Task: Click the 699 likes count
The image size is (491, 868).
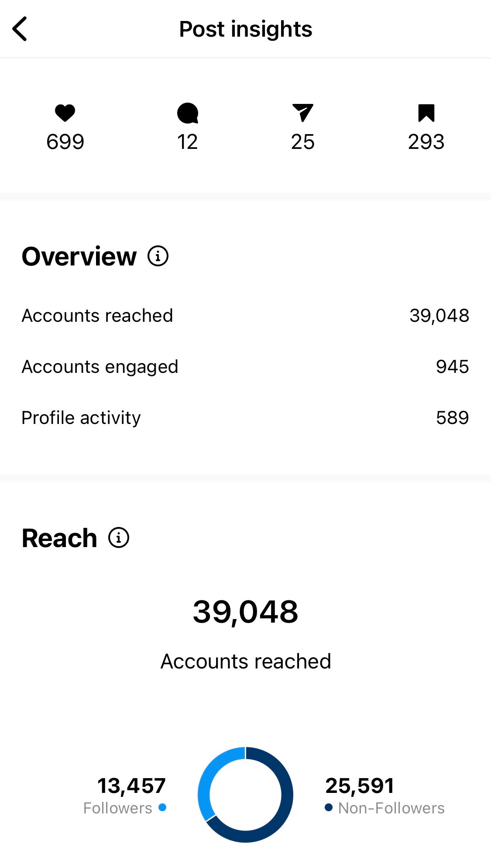Action: pyautogui.click(x=65, y=141)
